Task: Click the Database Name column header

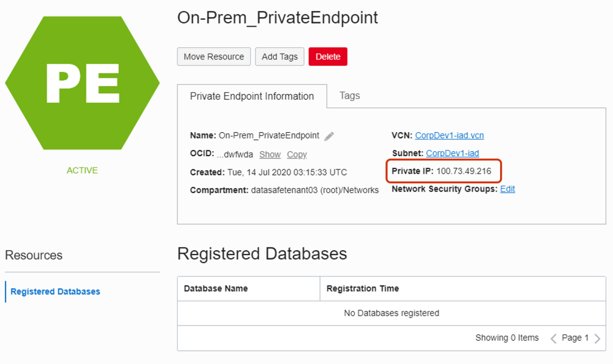Action: click(215, 288)
